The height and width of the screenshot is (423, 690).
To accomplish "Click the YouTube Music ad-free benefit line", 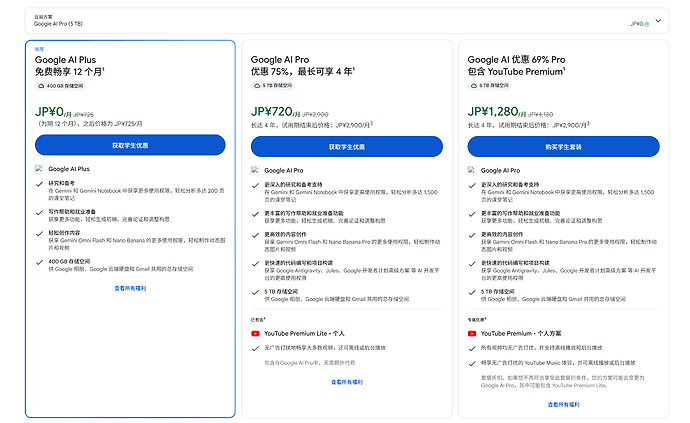I will click(x=558, y=363).
